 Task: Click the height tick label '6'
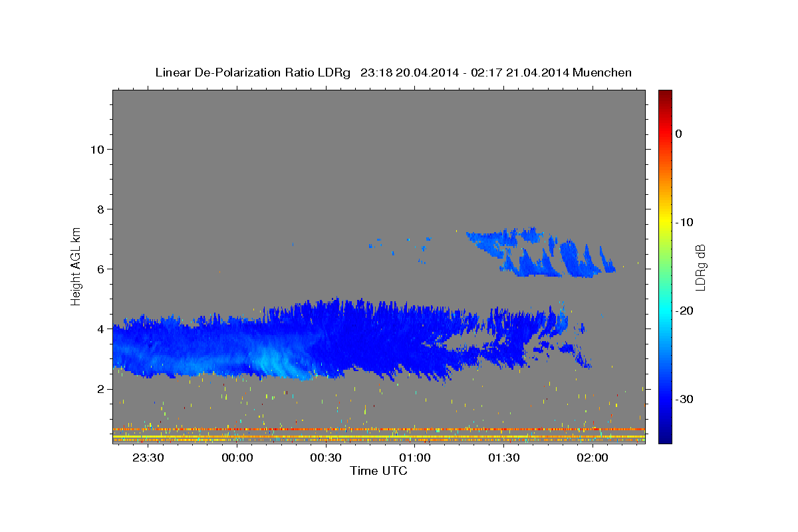coord(100,269)
